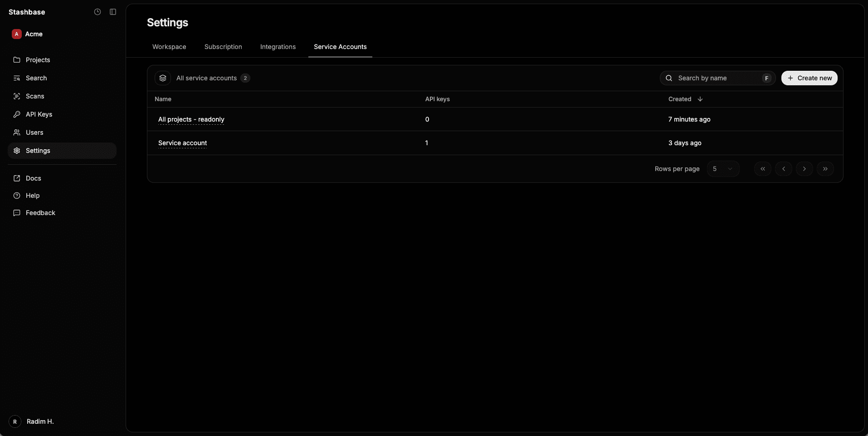Sort by the API keys column header
The image size is (868, 436).
point(437,99)
